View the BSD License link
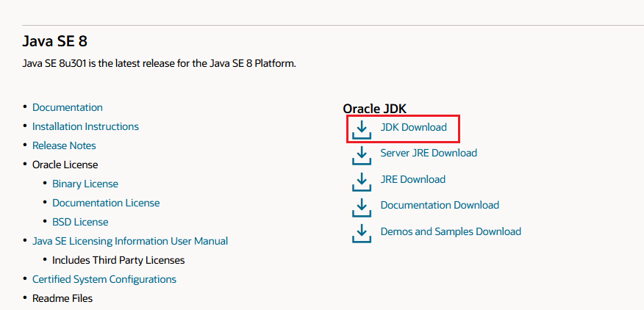This screenshot has height=310, width=644. (80, 222)
